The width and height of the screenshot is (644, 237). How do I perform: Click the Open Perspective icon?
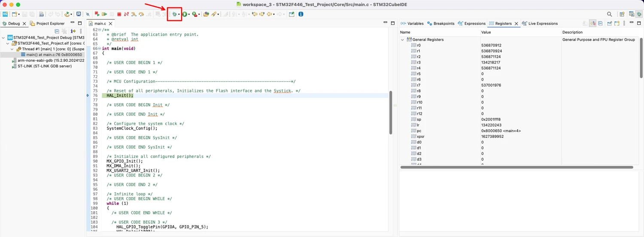621,14
